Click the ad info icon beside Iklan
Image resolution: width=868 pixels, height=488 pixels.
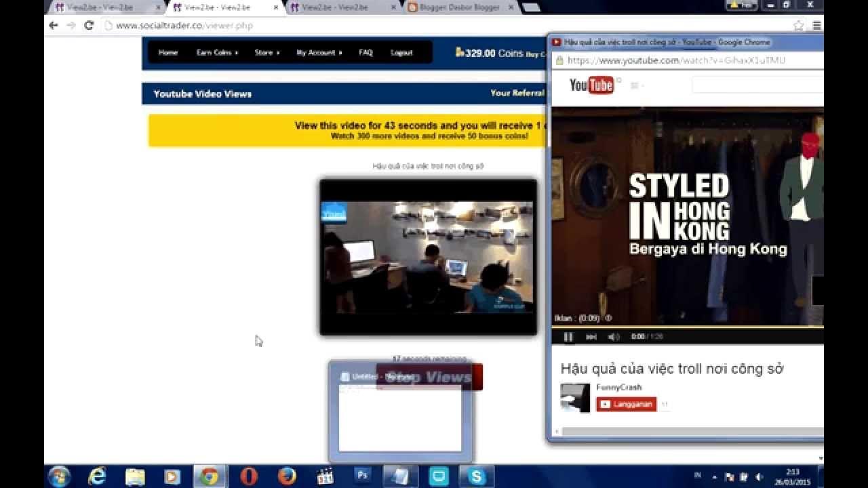(x=608, y=318)
